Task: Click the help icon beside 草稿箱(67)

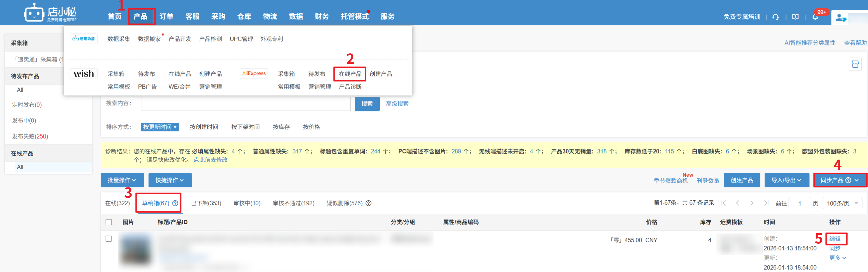Action: 175,203
